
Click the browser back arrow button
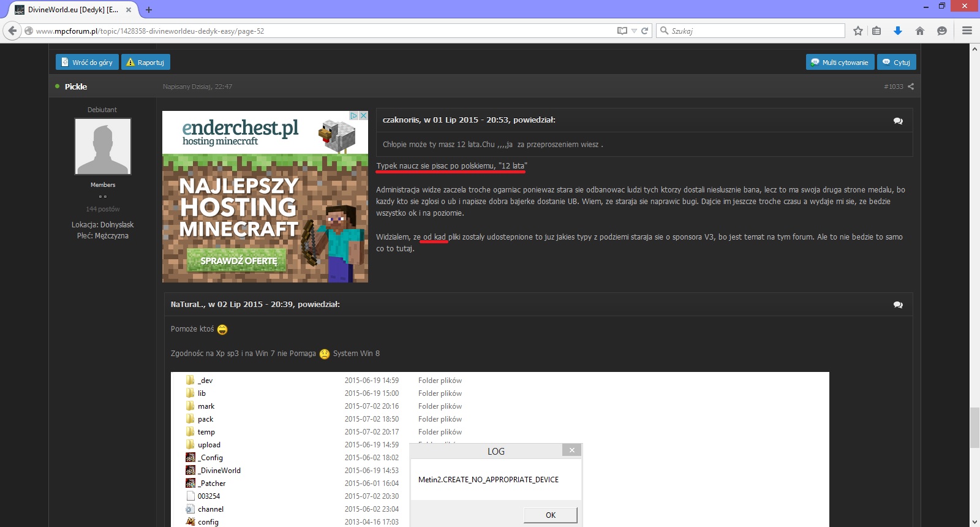[x=12, y=31]
